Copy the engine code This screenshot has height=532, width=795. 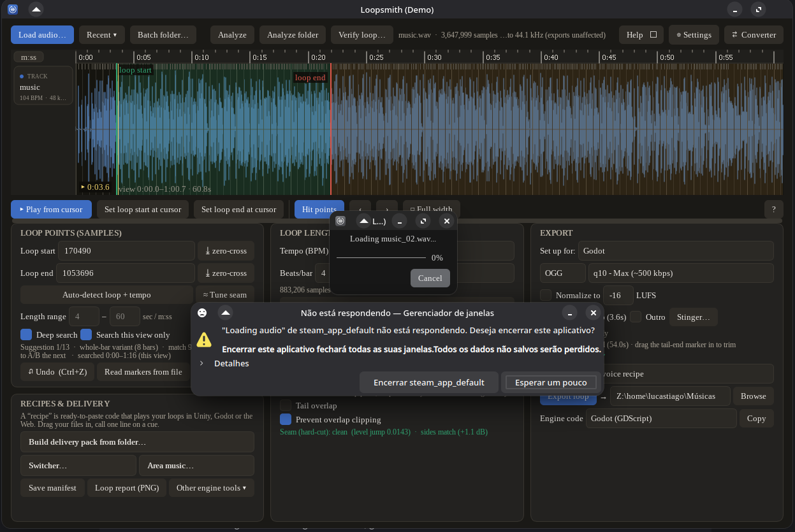click(756, 419)
